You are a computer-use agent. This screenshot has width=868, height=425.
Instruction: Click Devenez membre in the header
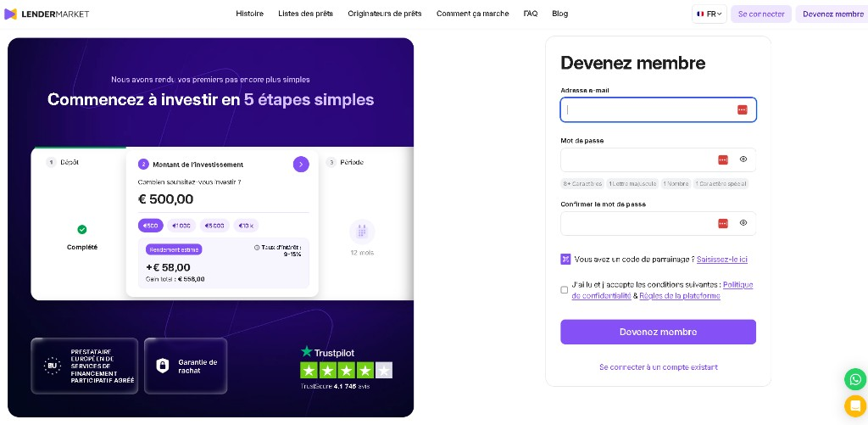pos(833,14)
